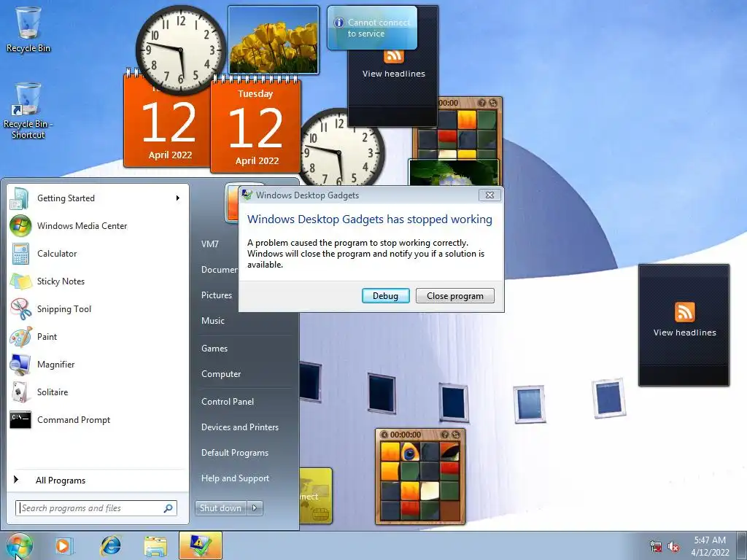
Task: Open Windows Explorer folder taskbar icon
Action: tap(155, 545)
